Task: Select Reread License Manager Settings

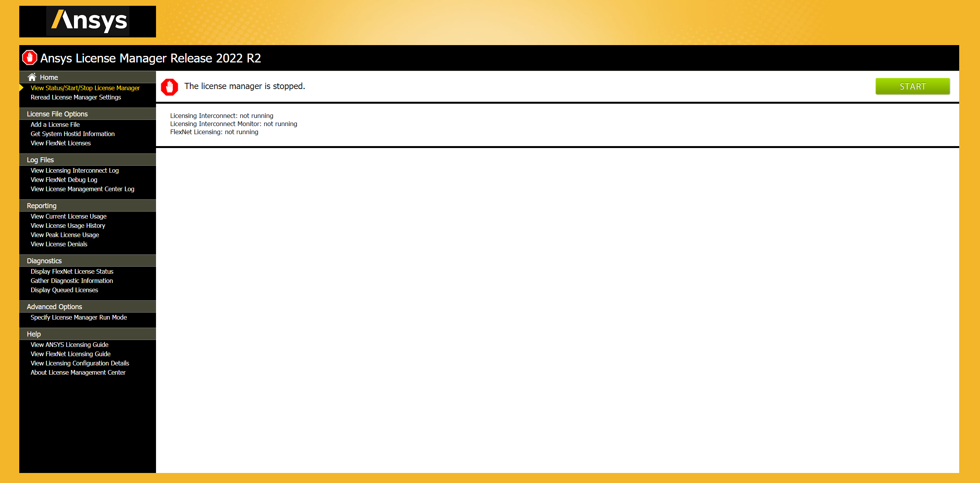Action: point(76,97)
